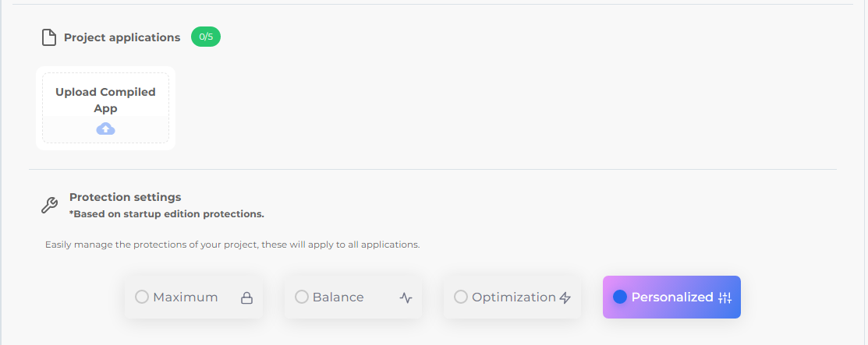The height and width of the screenshot is (345, 868).
Task: Select the Optimization radio button
Action: click(x=461, y=297)
